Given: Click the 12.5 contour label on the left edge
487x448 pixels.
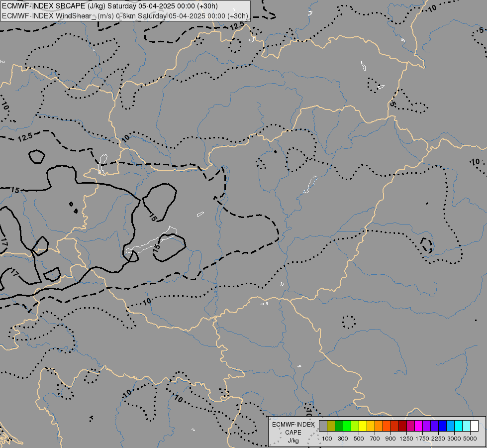Looking at the screenshot, I should click(25, 137).
